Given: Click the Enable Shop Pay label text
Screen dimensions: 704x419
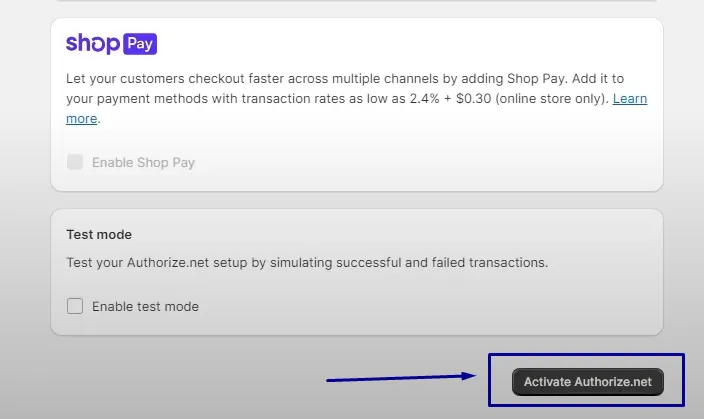Looking at the screenshot, I should [x=143, y=163].
